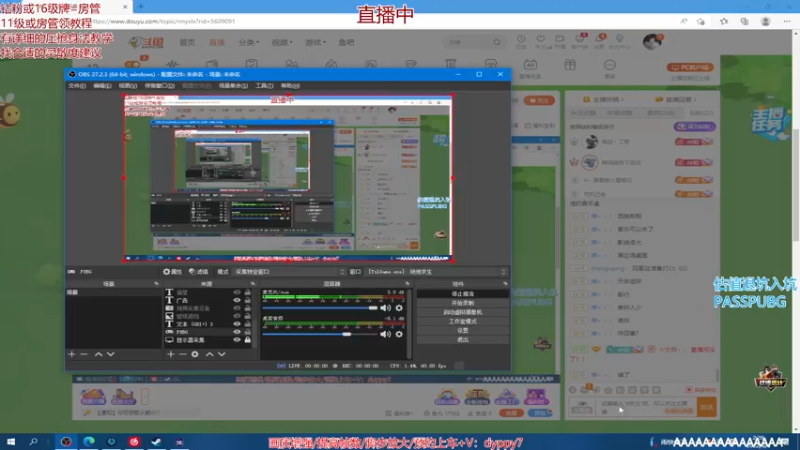
Task: Select the scene entry in scenes list
Action: pyautogui.click(x=113, y=293)
